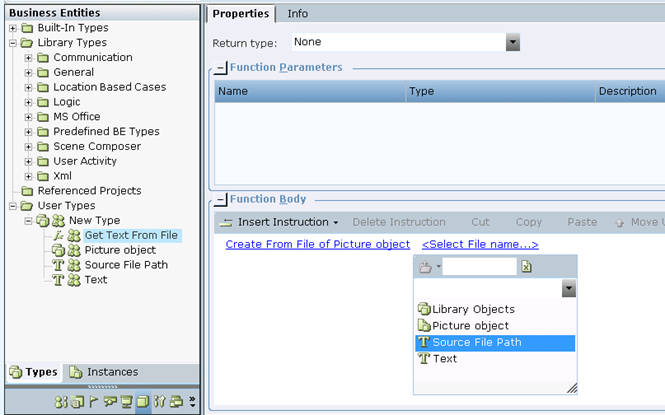The image size is (665, 415).
Task: Click Move Up arrow icon in toolbar
Action: (619, 223)
